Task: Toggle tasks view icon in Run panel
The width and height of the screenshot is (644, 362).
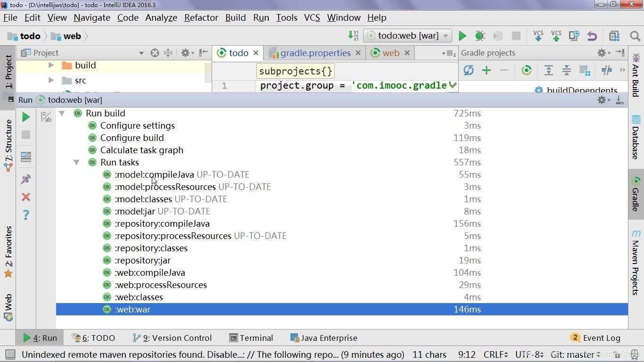Action: tap(46, 117)
